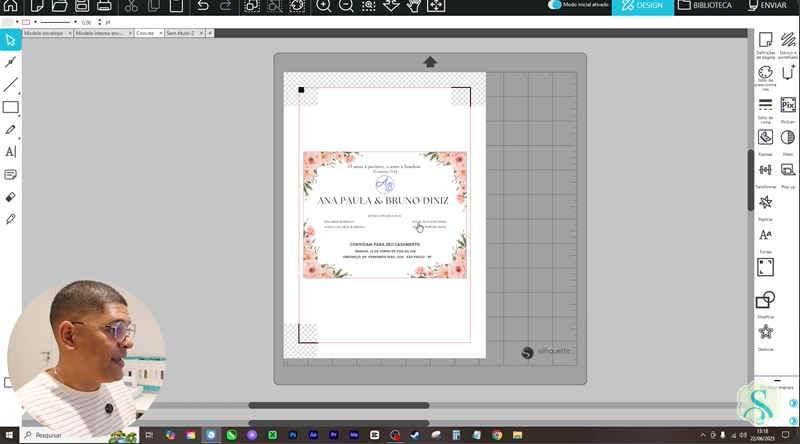
Task: Switch to the Sem título-2 tab
Action: (x=180, y=33)
